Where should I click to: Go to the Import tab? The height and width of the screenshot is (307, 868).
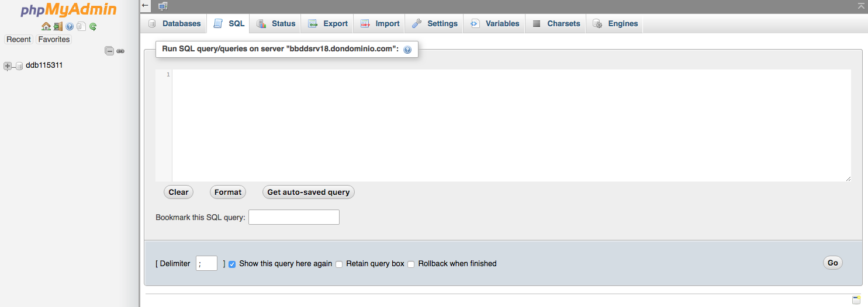pos(380,23)
